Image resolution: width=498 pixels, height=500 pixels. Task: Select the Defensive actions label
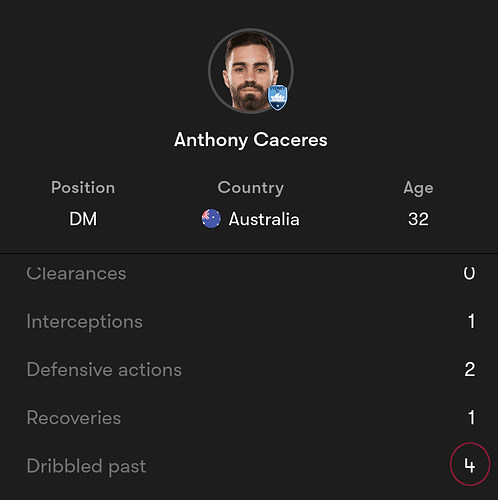click(x=104, y=370)
